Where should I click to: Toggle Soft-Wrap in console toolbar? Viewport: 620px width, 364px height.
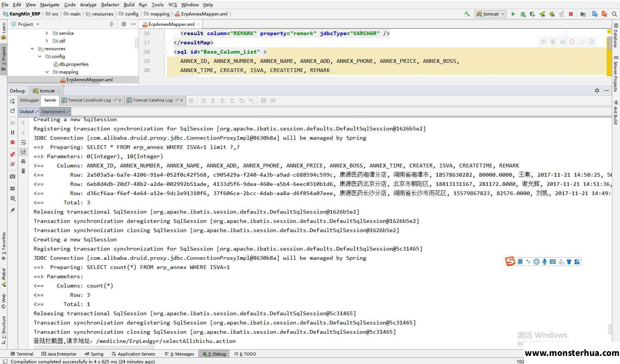pyautogui.click(x=23, y=142)
